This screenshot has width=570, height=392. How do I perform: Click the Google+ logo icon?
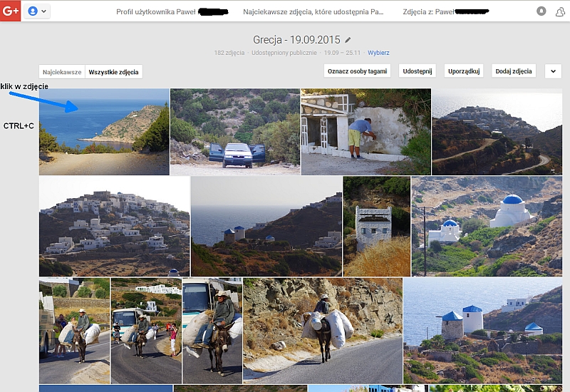[x=11, y=11]
